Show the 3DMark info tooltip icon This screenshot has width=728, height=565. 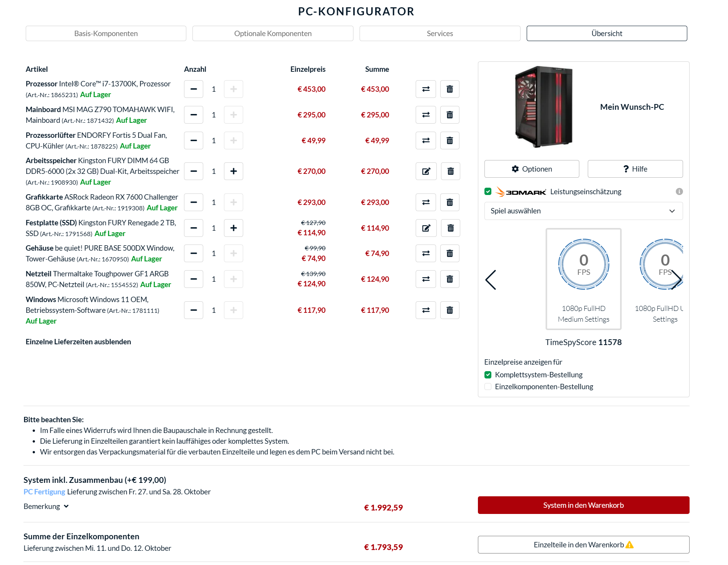pos(679,192)
